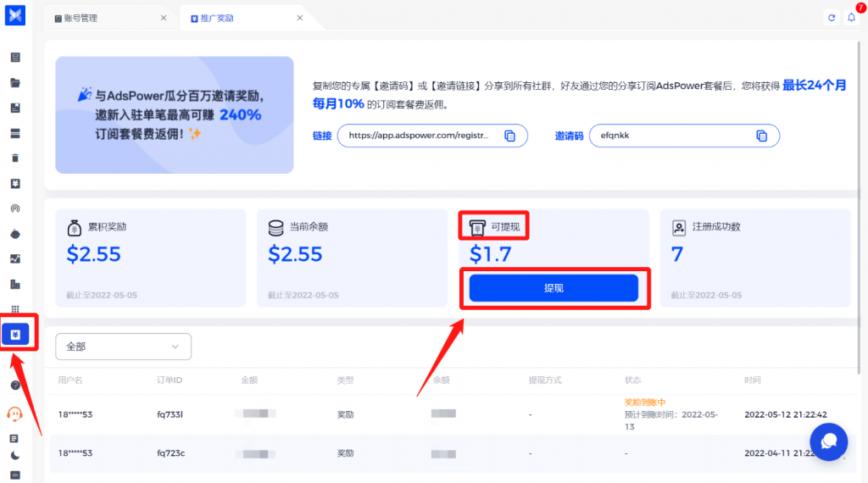This screenshot has height=483, width=868.
Task: Click the registration link input field
Action: point(432,136)
